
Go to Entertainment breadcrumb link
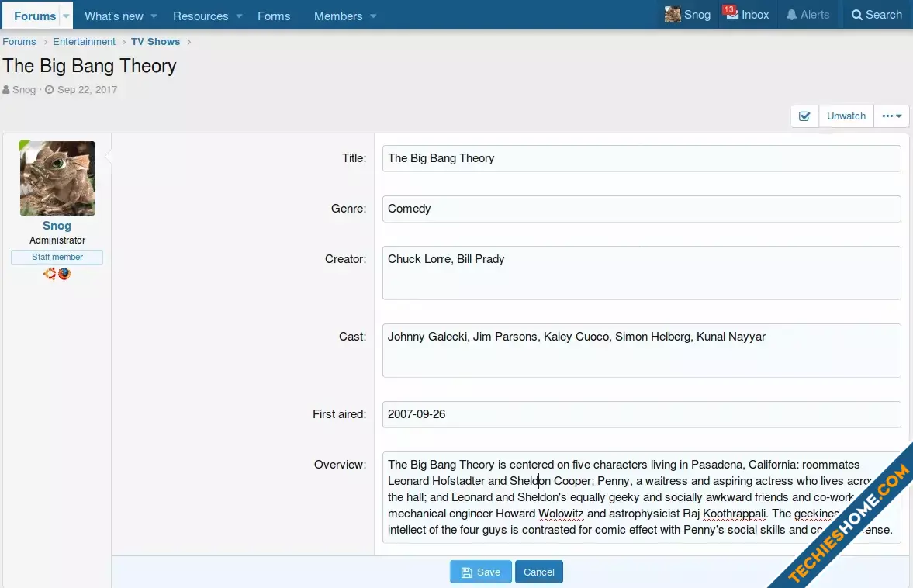[84, 41]
